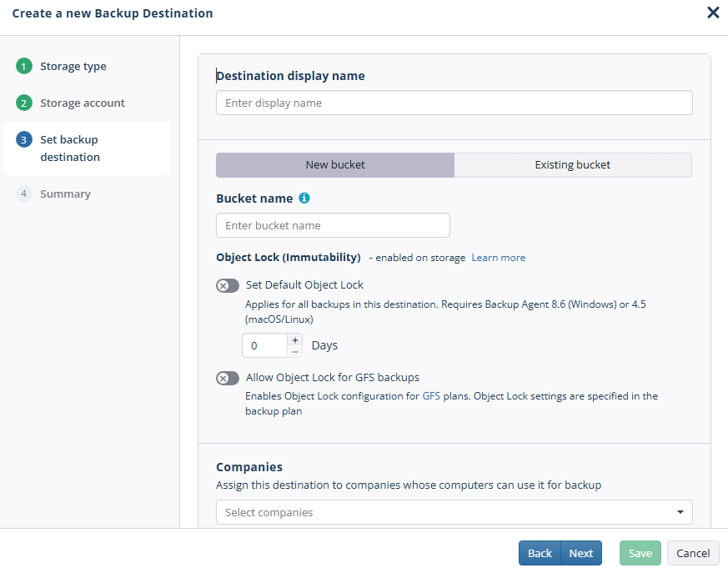The image size is (728, 573).
Task: Increase Days value with plus stepper
Action: 295,340
